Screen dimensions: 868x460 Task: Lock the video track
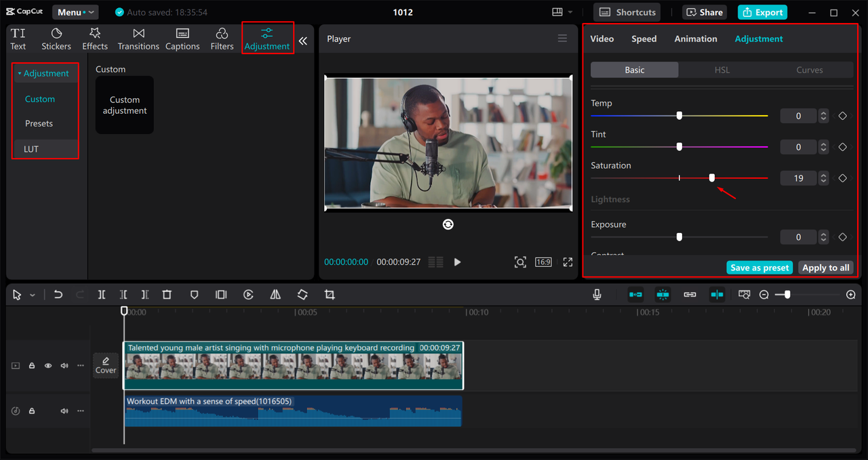32,366
